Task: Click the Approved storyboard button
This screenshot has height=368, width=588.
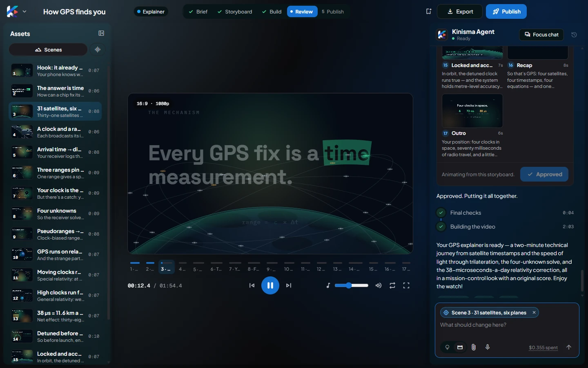Action: (544, 174)
